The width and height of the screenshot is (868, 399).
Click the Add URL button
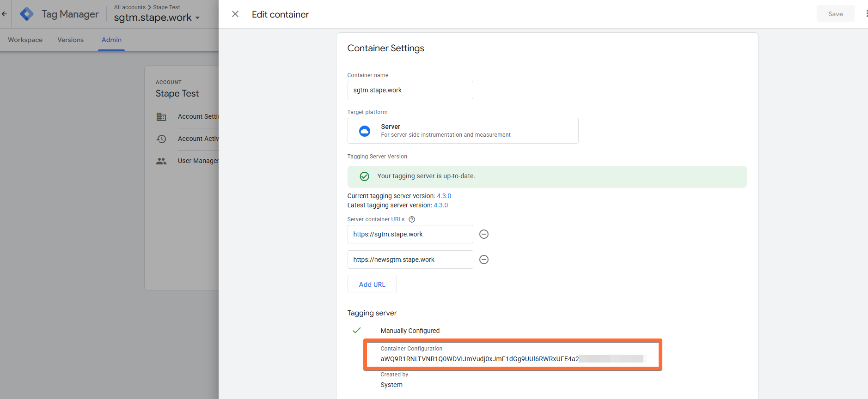click(372, 284)
